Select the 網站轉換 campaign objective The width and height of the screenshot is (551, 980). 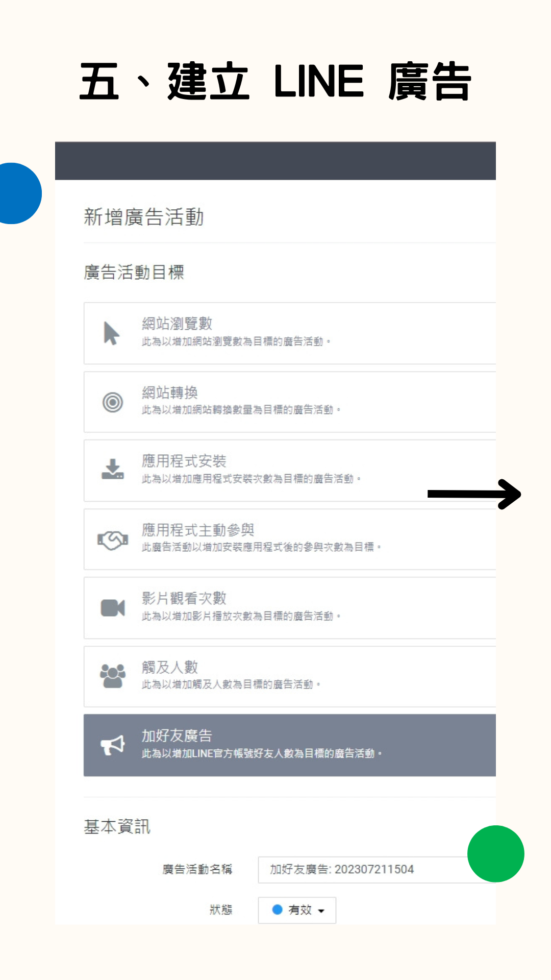(x=290, y=402)
